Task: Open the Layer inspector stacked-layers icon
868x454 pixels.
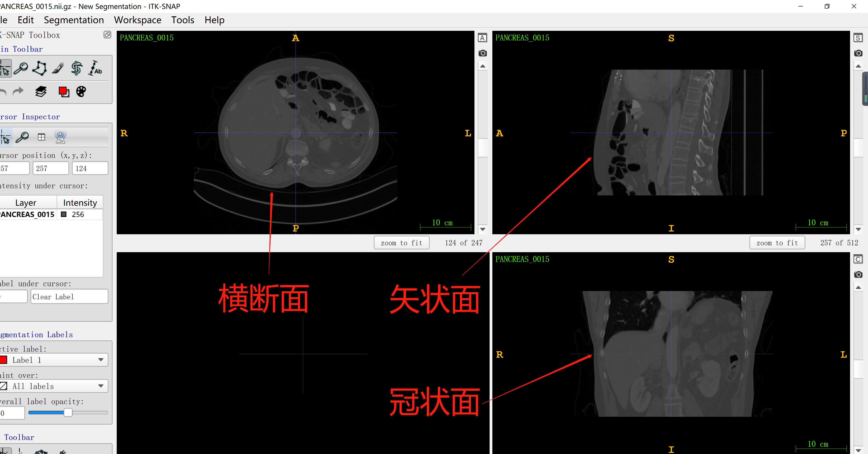Action: (x=40, y=91)
